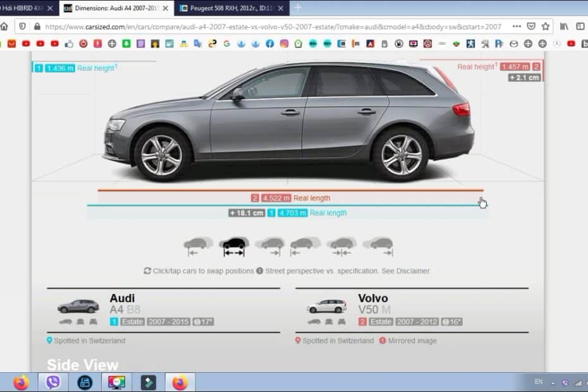
Task: Click the Audi 17-inch wheel badge
Action: (203, 322)
